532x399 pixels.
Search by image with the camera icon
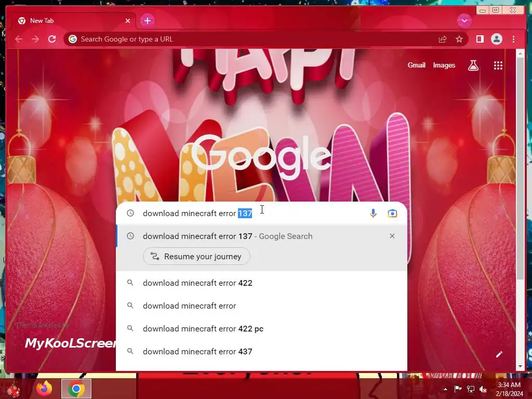[392, 214]
